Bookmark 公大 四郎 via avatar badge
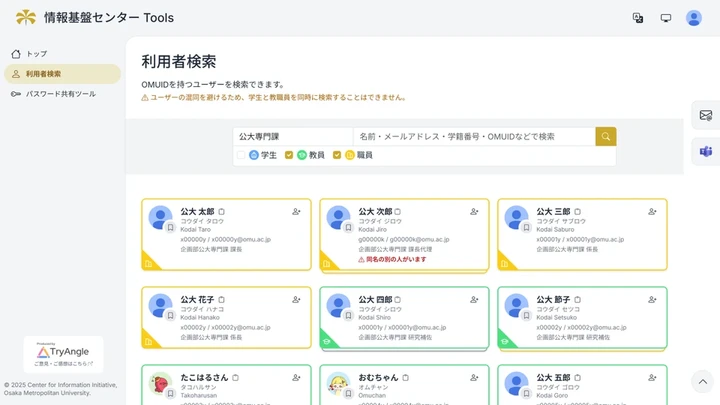 click(x=348, y=315)
